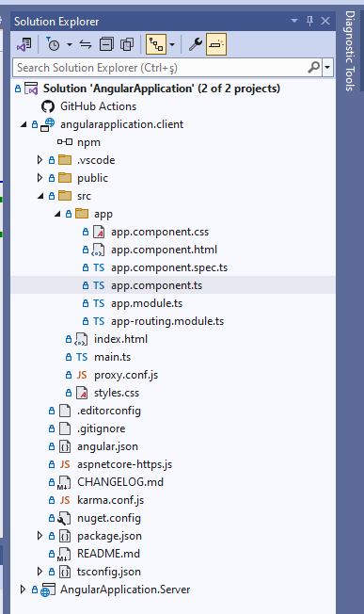
Task: Select the src folder name
Action: coord(84,196)
